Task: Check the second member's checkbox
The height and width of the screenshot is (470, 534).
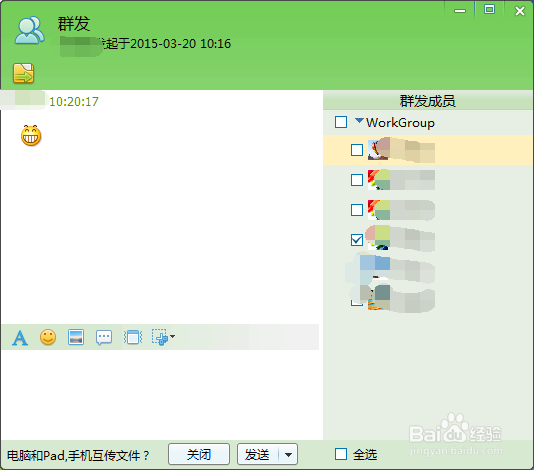Action: (x=357, y=180)
